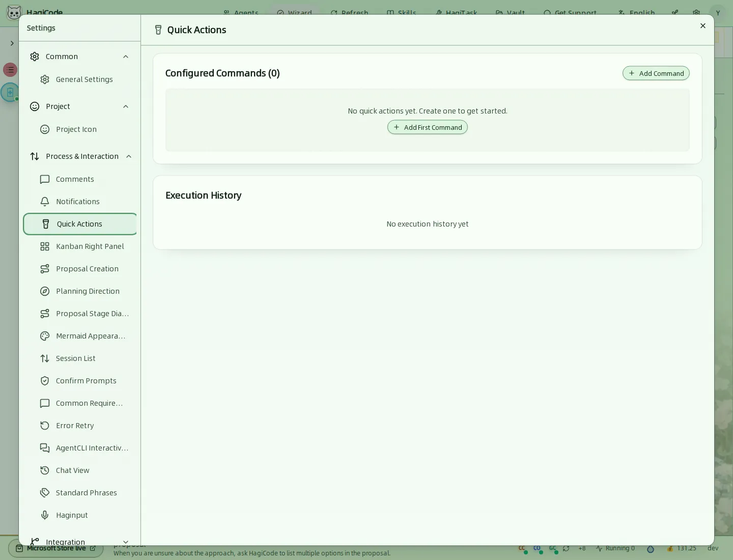Click the red list icon behind the Settings dialog

pos(10,70)
